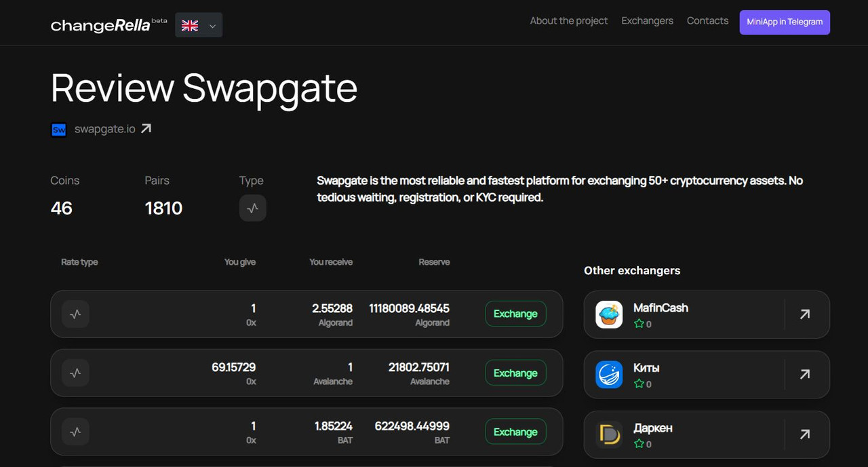Launch MiniApp in Telegram
This screenshot has width=868, height=467.
pyautogui.click(x=785, y=22)
